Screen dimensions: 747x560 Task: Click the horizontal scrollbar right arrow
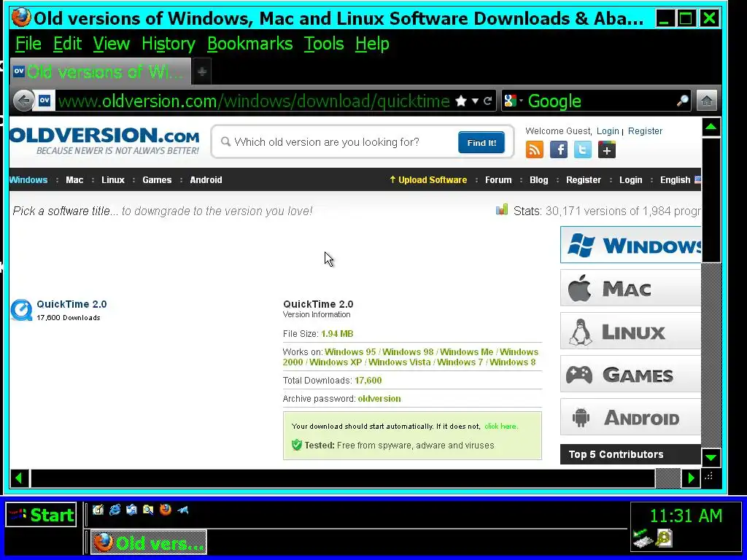[691, 478]
